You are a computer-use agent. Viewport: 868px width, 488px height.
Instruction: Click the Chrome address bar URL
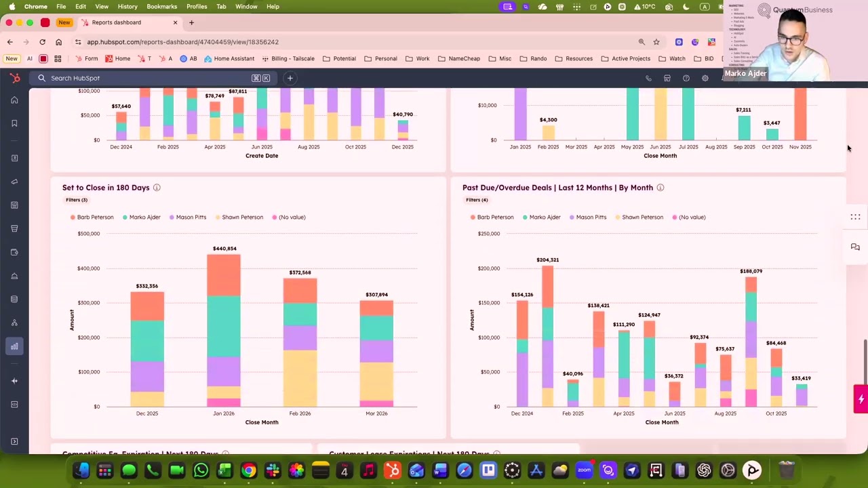pos(182,42)
